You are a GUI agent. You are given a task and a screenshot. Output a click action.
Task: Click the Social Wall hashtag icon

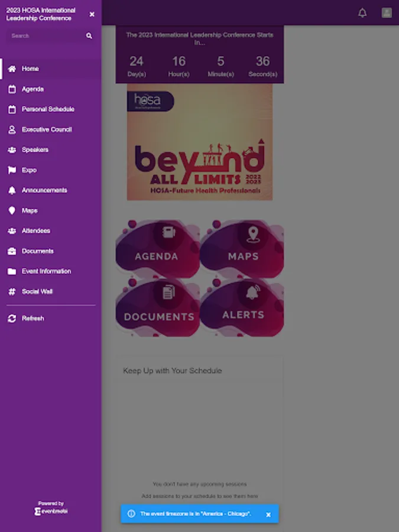12,291
